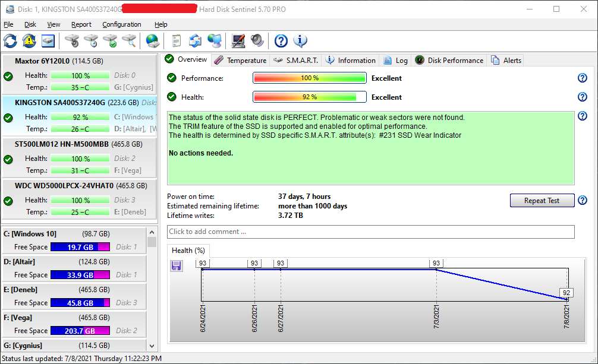Select the G: [Cygnius] partition row
The image size is (598, 364).
74,346
